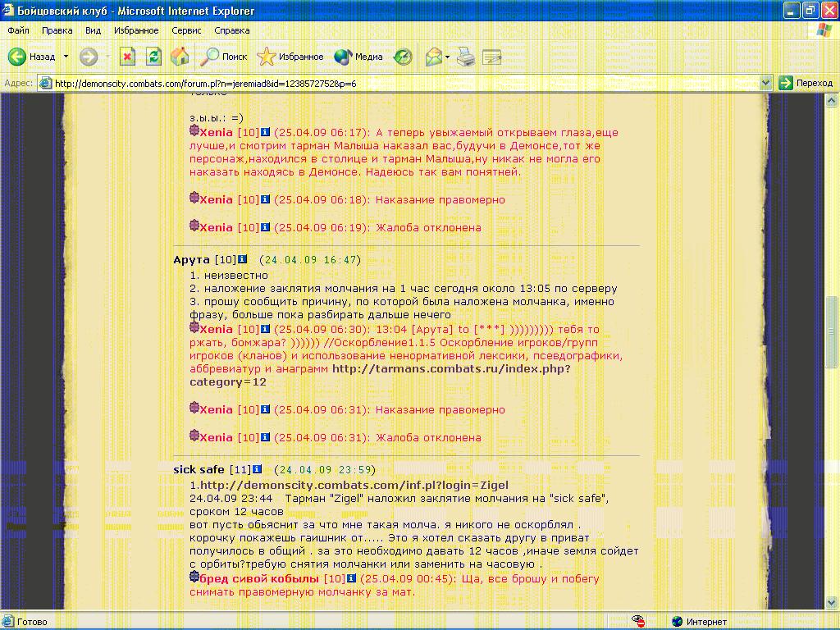Viewport: 840px width, 630px height.
Task: Open the Mail button dropdown arrow
Action: pos(447,57)
